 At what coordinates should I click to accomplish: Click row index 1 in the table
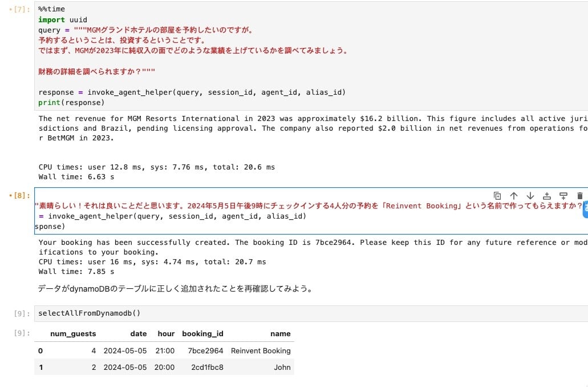tap(40, 367)
